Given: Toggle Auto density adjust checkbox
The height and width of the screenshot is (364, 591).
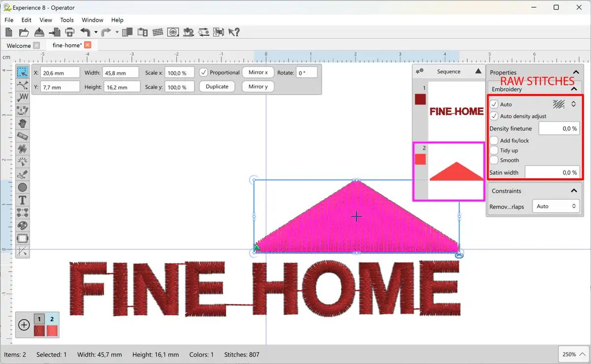Looking at the screenshot, I should [x=494, y=116].
